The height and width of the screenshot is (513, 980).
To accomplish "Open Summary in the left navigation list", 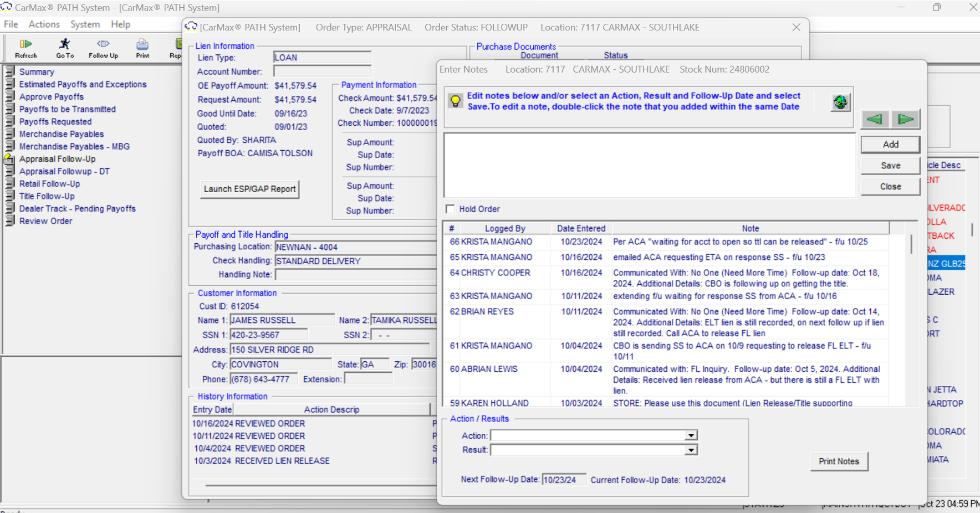I will [37, 72].
